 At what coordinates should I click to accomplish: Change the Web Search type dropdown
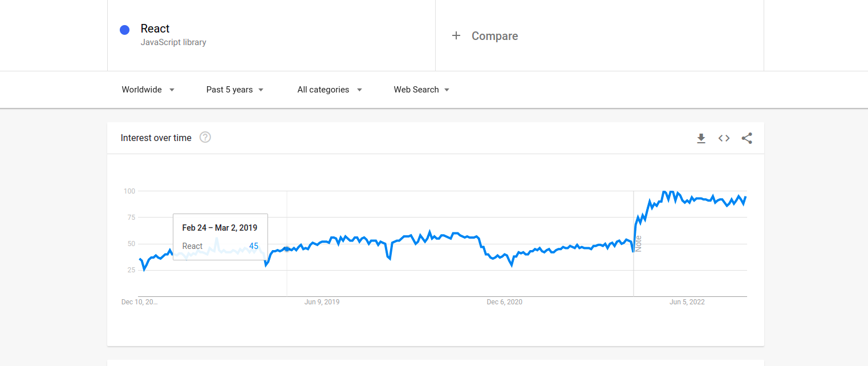tap(421, 90)
